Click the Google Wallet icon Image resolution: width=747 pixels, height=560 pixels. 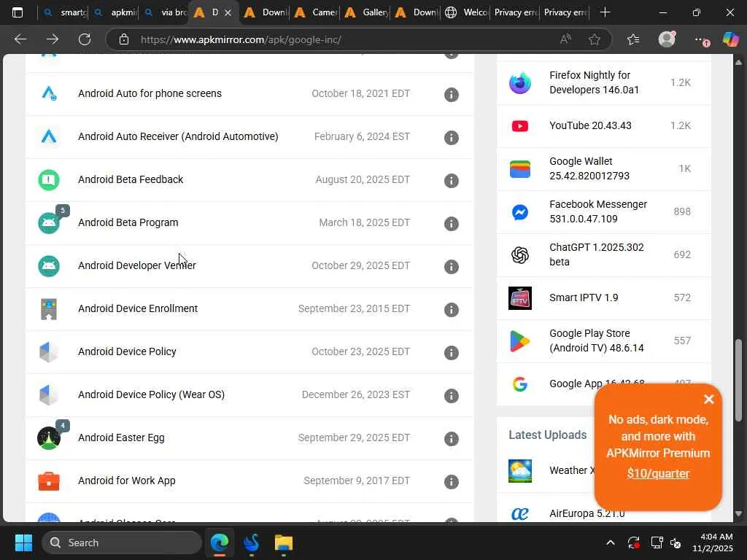(519, 168)
